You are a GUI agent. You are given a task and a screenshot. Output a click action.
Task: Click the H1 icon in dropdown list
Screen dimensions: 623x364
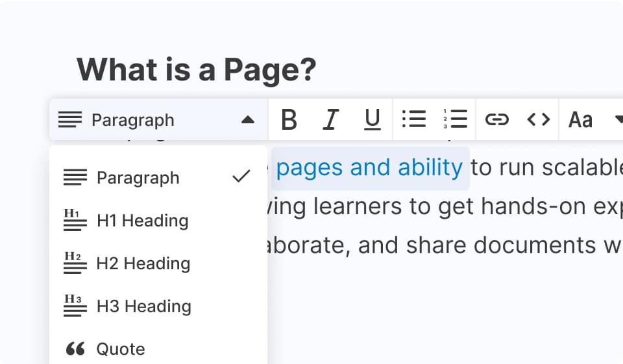click(x=75, y=221)
